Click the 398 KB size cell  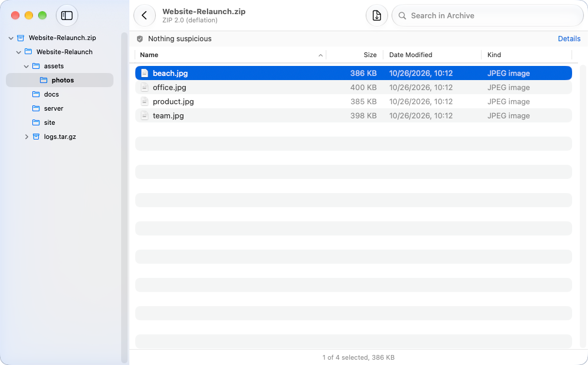[x=363, y=115]
